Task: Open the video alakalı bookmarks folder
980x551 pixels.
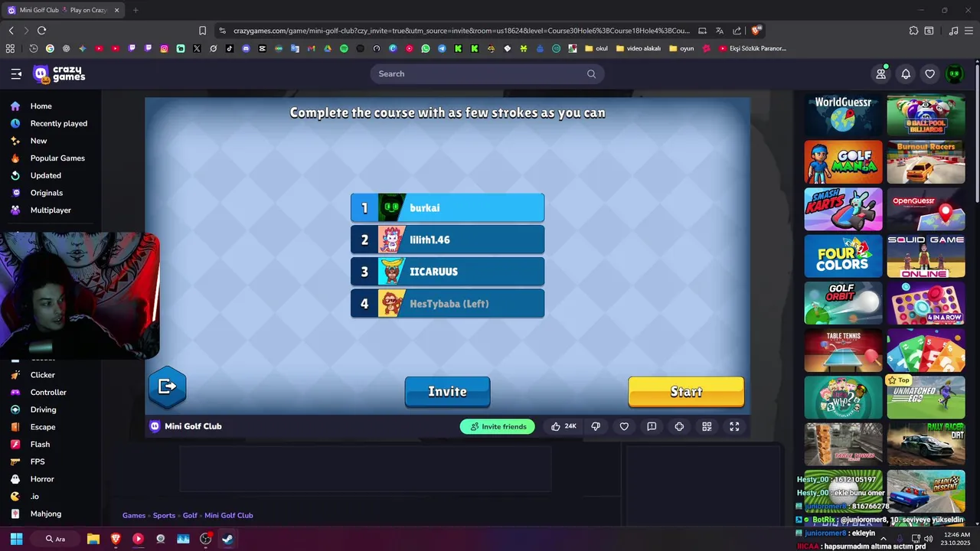Action: (x=637, y=48)
